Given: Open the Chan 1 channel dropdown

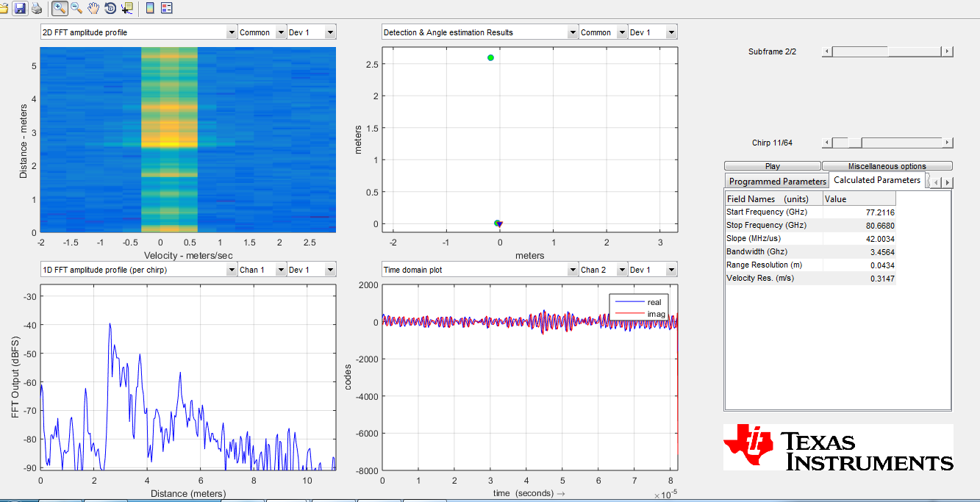Looking at the screenshot, I should (262, 270).
